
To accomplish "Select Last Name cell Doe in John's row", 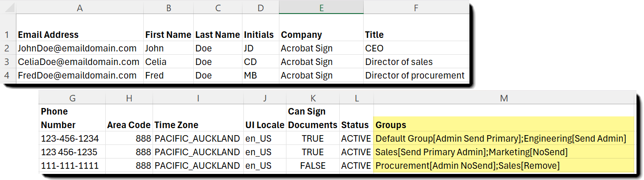I will [218, 48].
